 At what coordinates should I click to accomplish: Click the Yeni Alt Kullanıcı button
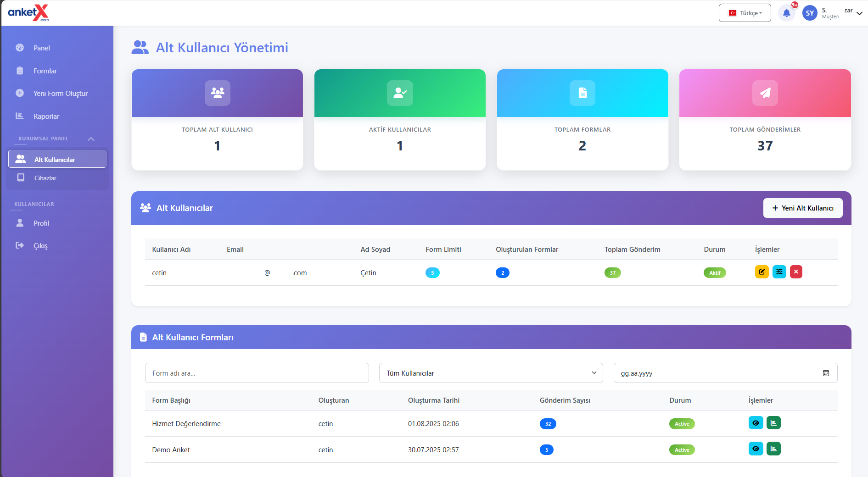coord(802,208)
